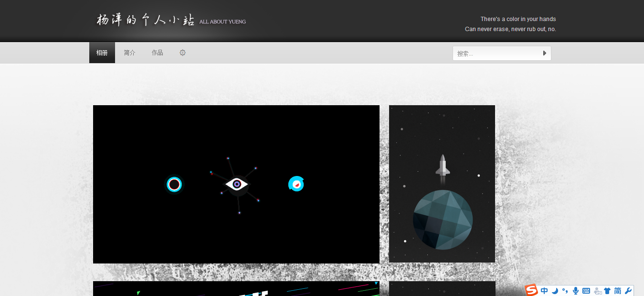Screen dimensions: 644x296
Task: Click the cyan swirl circle with red dot
Action: pos(296,184)
